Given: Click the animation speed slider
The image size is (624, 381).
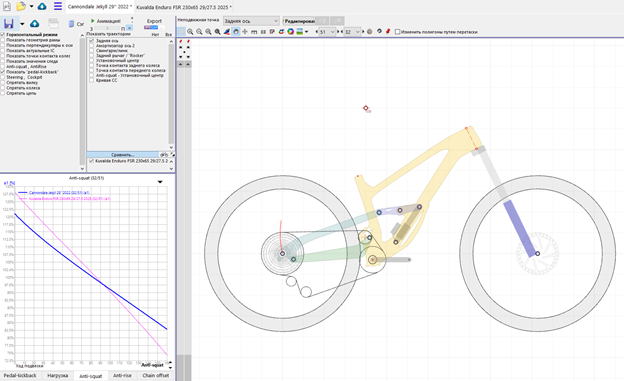Looking at the screenshot, I should click(108, 28).
